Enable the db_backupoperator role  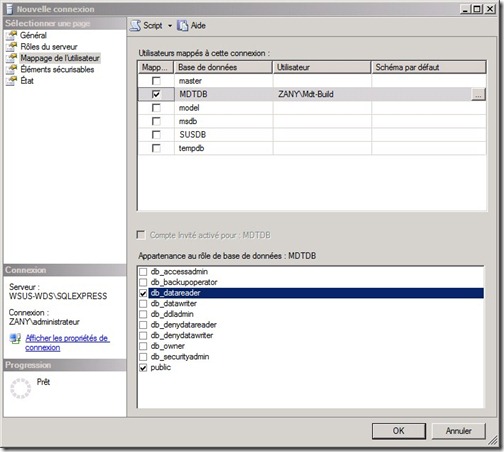143,282
